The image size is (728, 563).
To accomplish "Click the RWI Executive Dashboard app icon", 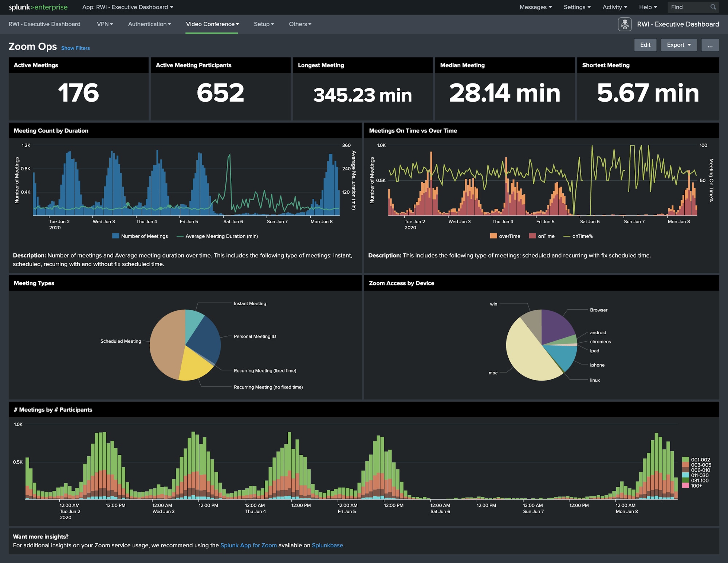I will 625,24.
